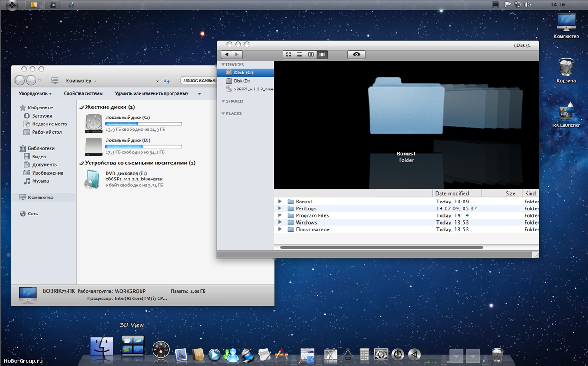Click Удалить или изменить программу
The image size is (588, 366).
click(x=152, y=93)
